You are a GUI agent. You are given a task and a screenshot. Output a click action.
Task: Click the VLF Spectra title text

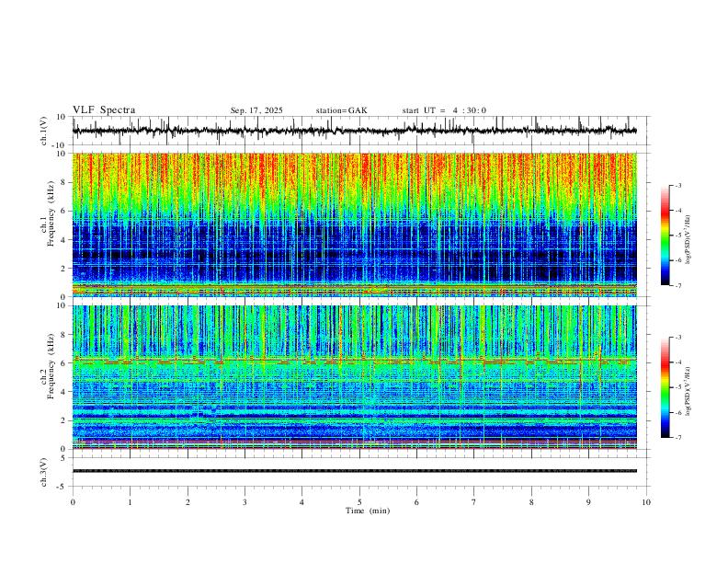pos(104,110)
